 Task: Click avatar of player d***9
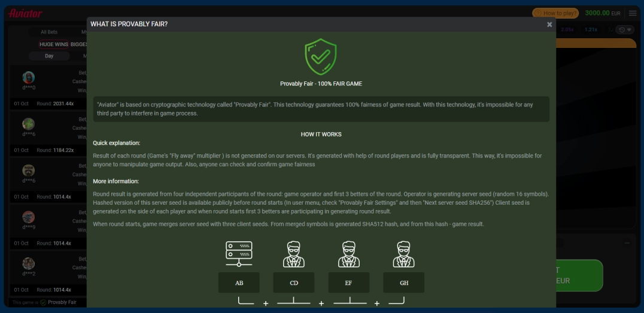coord(28,217)
